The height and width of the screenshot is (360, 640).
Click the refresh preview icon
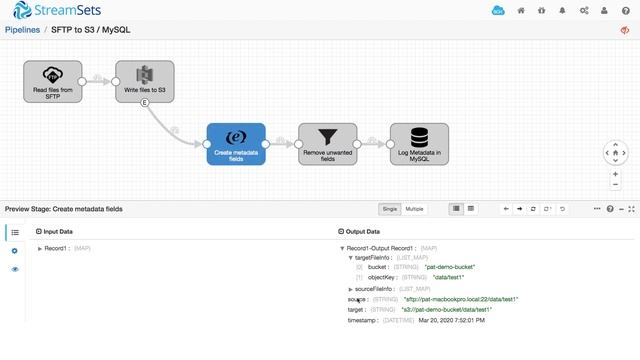[533, 209]
